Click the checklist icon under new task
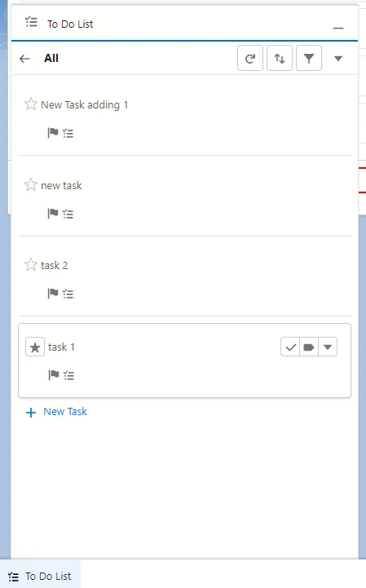The image size is (366, 588). pos(68,214)
